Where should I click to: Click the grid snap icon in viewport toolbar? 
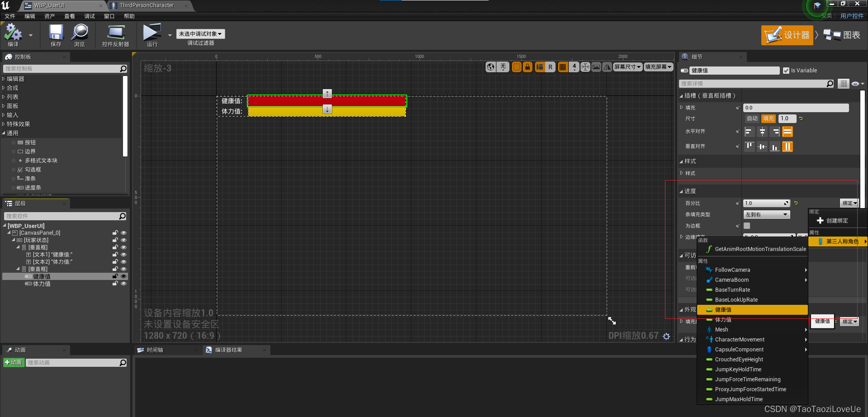(563, 67)
